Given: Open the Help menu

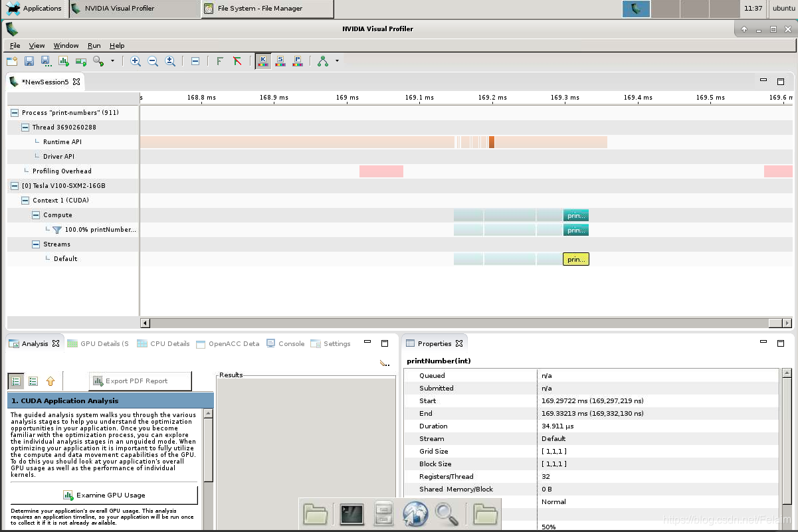Looking at the screenshot, I should point(117,46).
